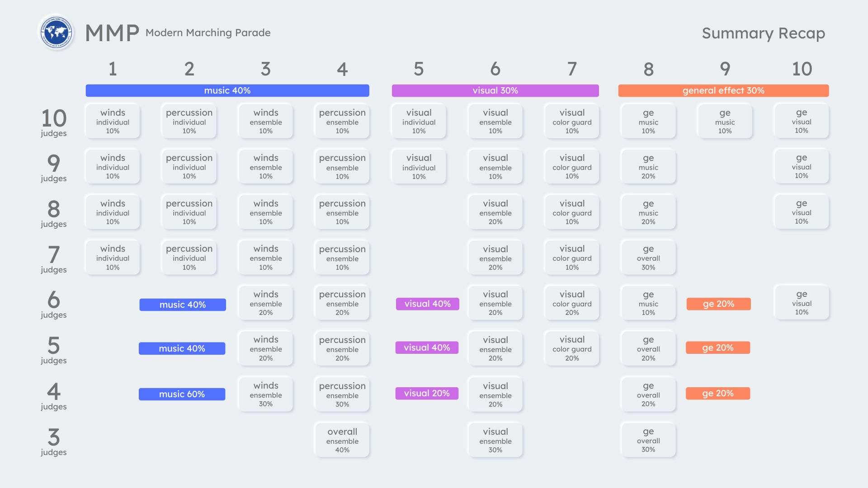Select the visual 20% purple badge
Viewport: 868px width, 488px height.
427,393
